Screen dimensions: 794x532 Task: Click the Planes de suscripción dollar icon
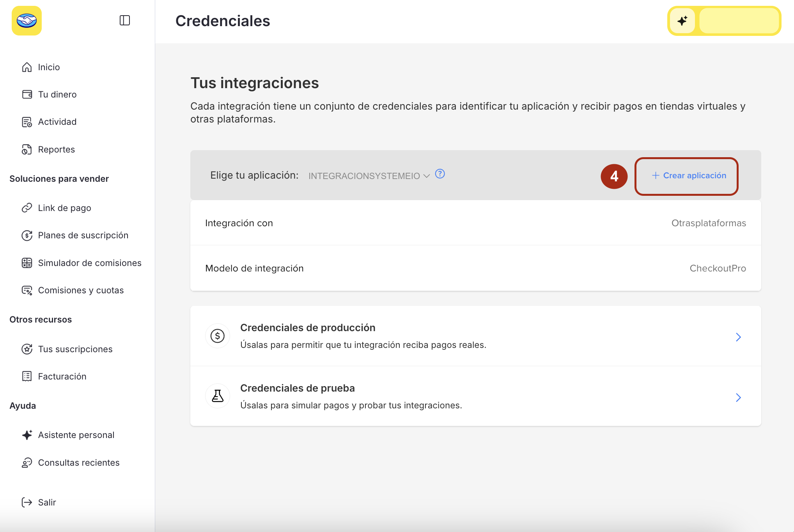pyautogui.click(x=27, y=235)
